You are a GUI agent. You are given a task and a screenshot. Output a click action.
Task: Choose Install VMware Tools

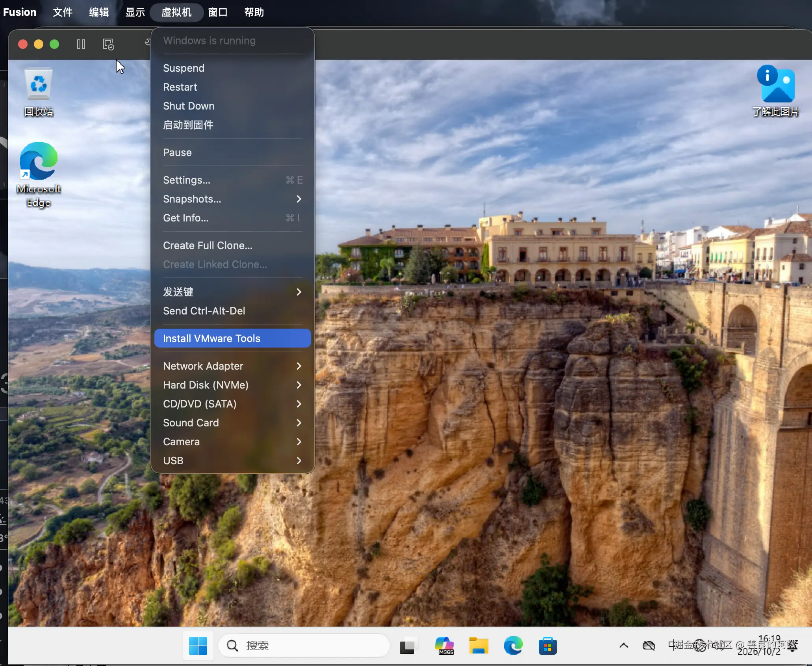pos(232,339)
